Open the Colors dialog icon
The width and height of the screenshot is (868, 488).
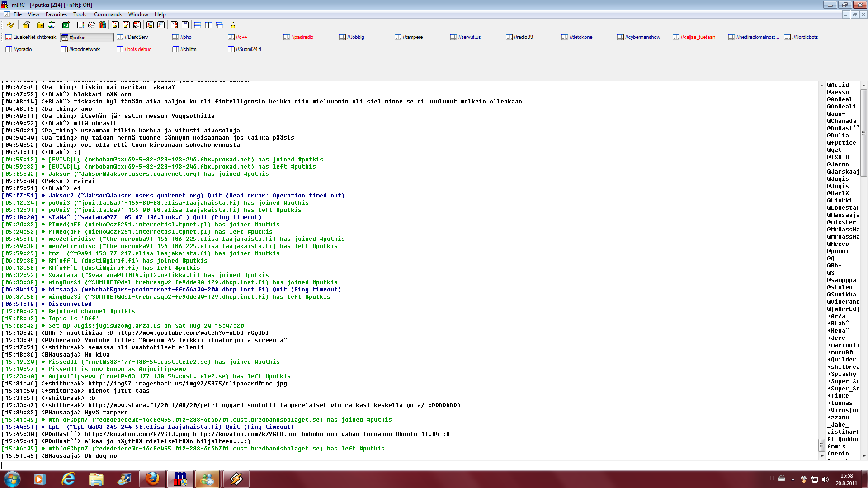click(102, 25)
